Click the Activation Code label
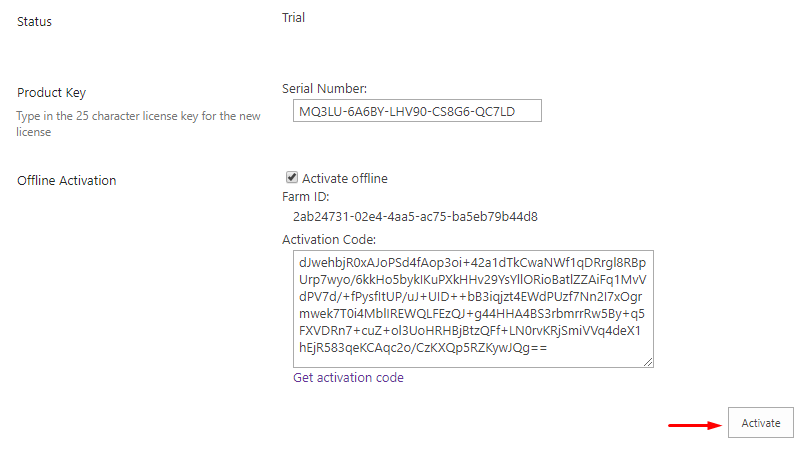Viewport: 805px width, 453px height. (329, 240)
